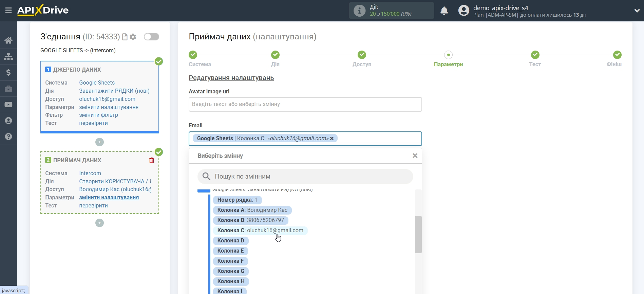Open the billing dollar icon
644x294 pixels.
tap(8, 72)
